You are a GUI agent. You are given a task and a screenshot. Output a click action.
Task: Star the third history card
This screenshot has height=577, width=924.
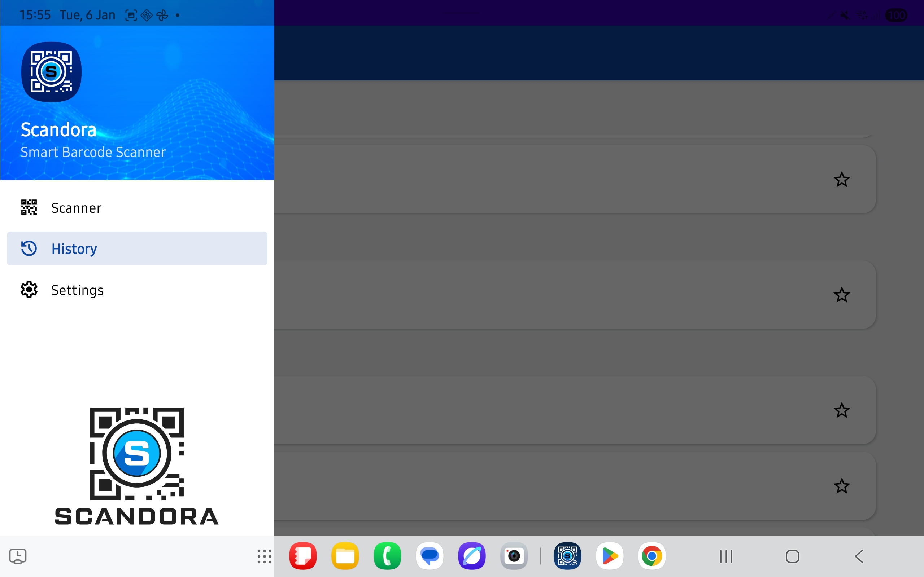coord(842,410)
